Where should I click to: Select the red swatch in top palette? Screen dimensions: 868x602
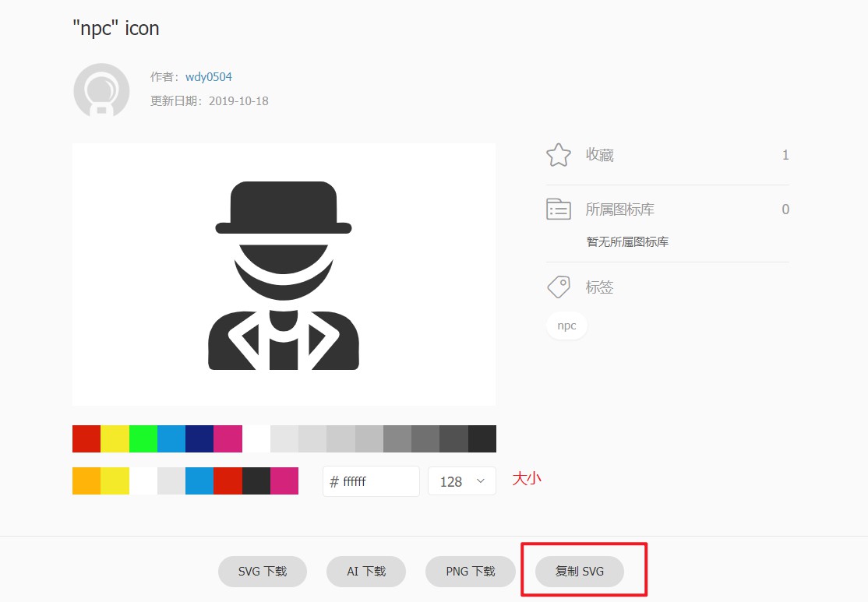click(x=86, y=438)
